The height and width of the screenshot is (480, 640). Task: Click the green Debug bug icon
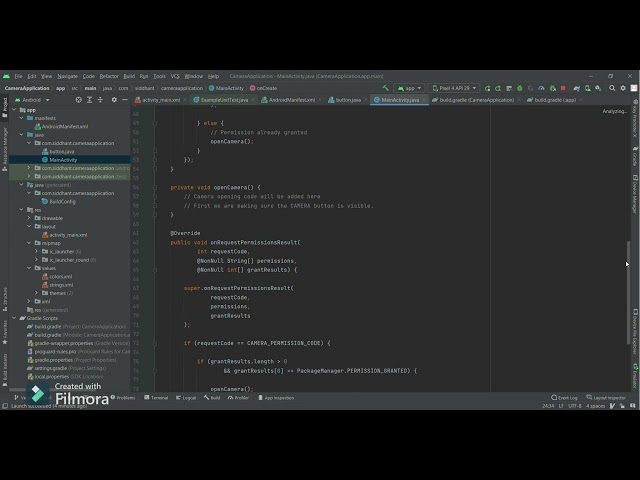click(x=520, y=88)
